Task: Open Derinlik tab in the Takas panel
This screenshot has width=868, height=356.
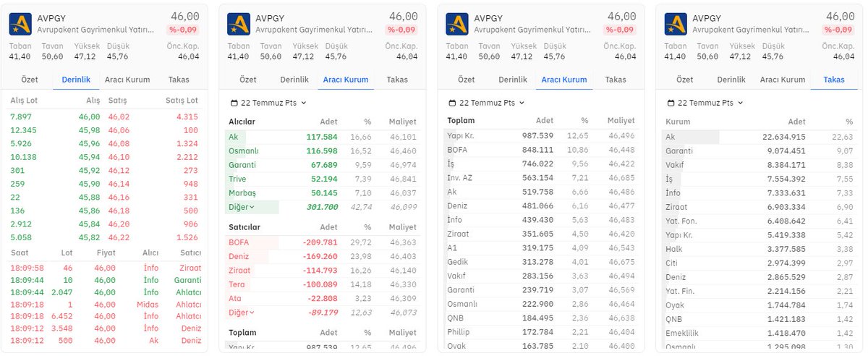Action: click(x=731, y=80)
